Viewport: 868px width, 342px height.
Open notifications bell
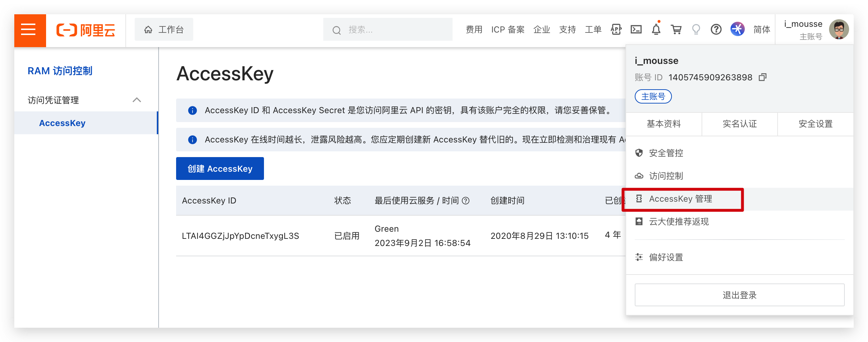click(x=656, y=29)
